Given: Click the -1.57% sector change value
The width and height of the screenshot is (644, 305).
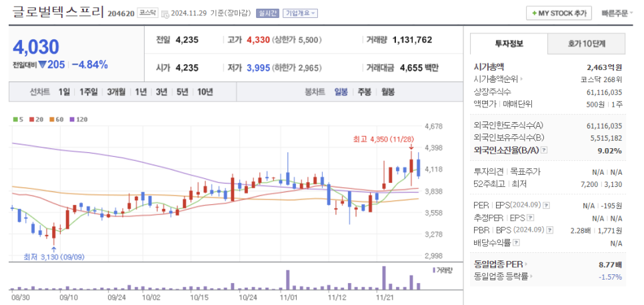Looking at the screenshot, I should tap(610, 277).
